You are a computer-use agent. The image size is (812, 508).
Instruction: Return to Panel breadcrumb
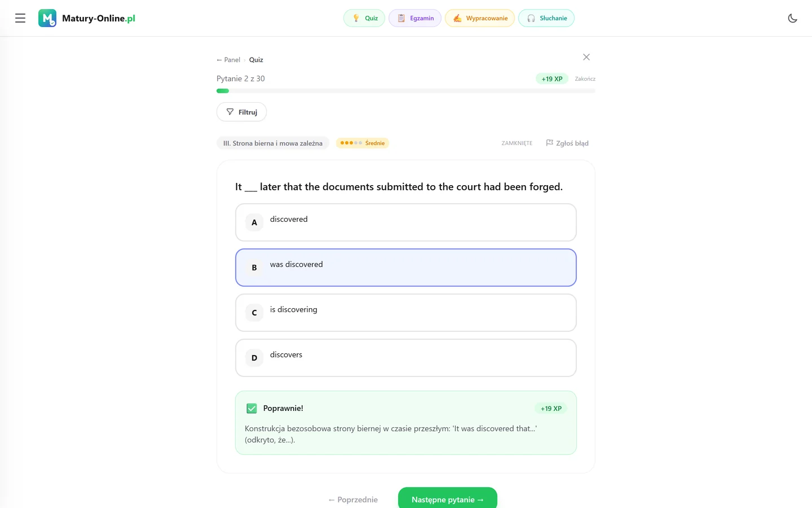(x=228, y=60)
